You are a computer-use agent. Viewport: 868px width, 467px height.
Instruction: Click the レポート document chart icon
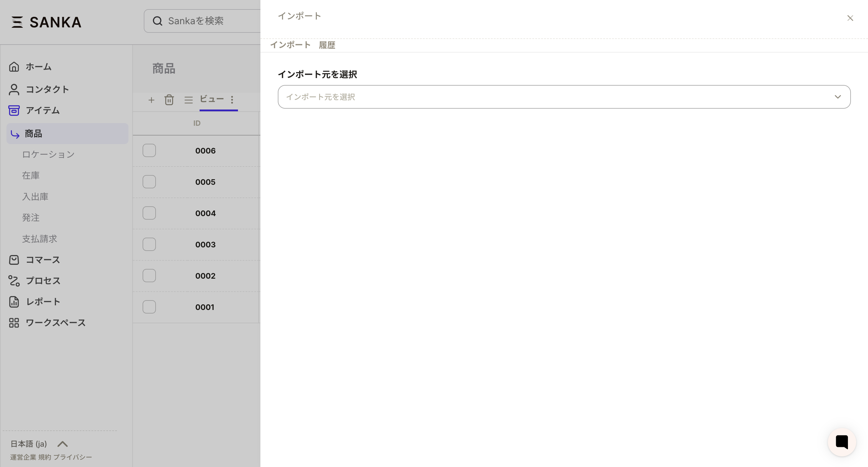14,302
